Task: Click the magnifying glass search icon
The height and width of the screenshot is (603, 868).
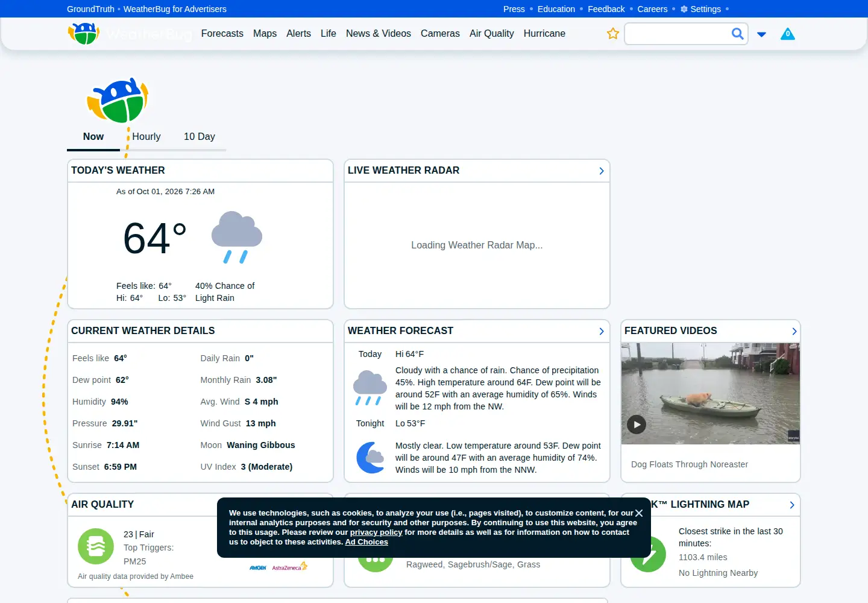Action: (x=737, y=34)
